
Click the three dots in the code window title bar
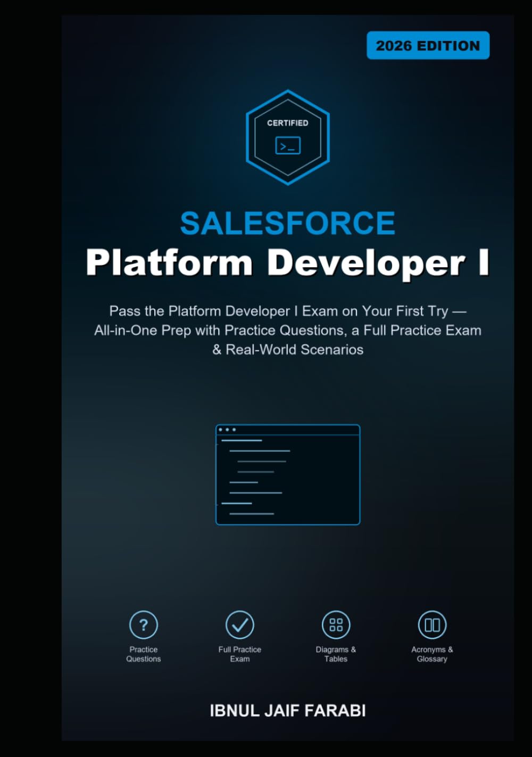[227, 430]
